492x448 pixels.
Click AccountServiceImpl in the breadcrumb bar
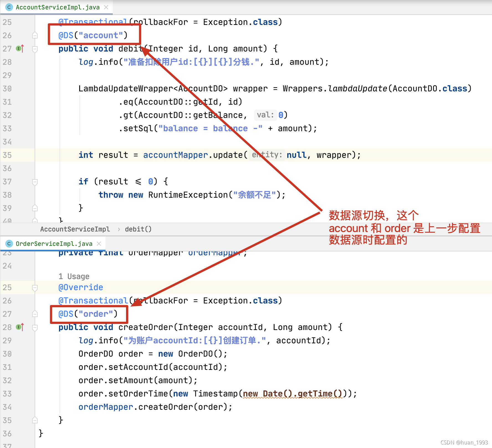click(75, 229)
